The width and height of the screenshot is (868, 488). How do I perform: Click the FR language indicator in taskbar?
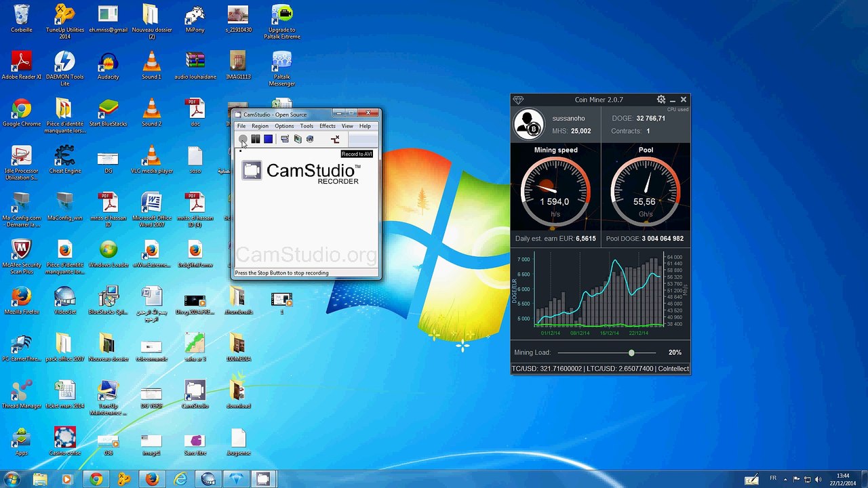773,479
